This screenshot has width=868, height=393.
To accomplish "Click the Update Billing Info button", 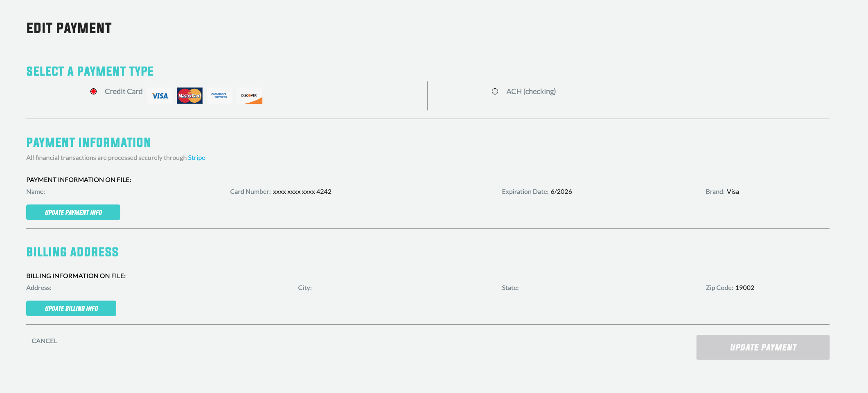I will pos(71,308).
